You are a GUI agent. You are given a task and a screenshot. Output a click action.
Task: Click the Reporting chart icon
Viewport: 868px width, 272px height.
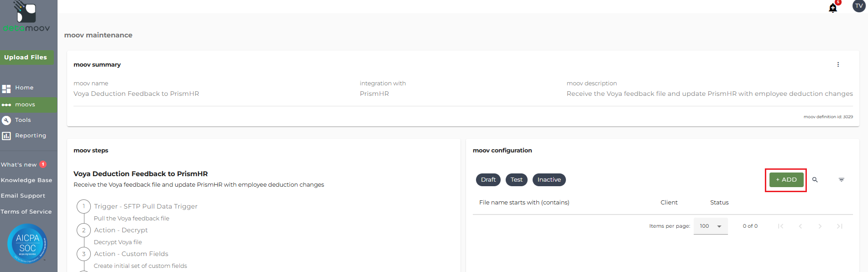click(6, 136)
